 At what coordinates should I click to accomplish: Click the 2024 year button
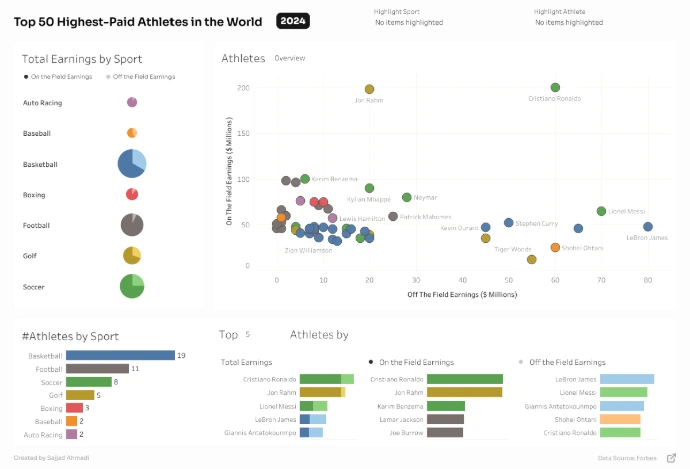tap(294, 21)
